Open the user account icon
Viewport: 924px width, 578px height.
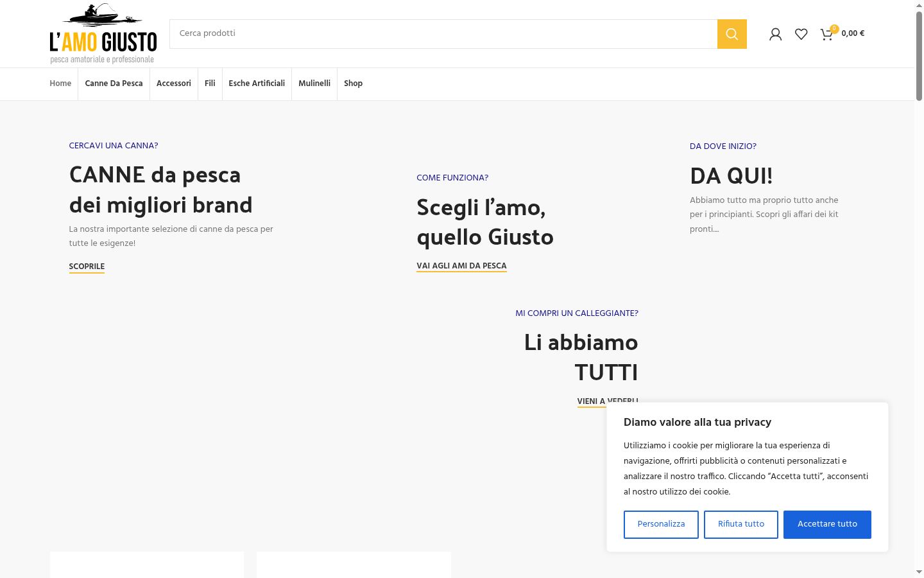coord(775,34)
